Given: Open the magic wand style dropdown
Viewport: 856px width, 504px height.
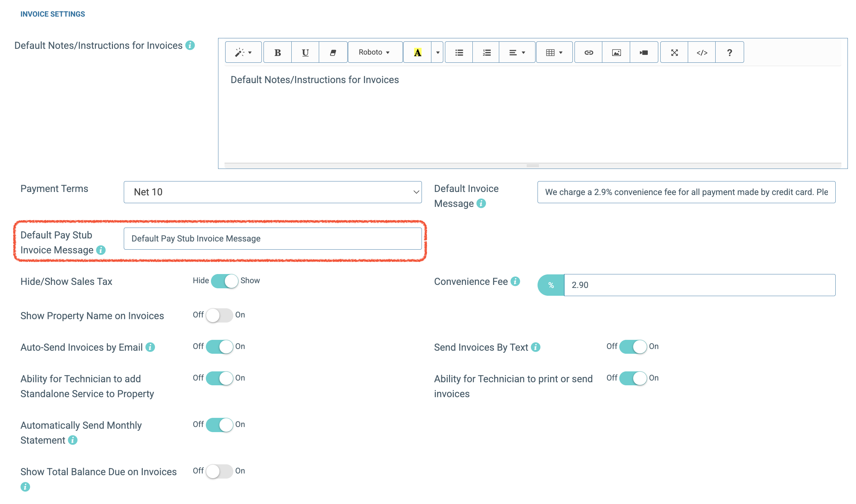Looking at the screenshot, I should point(243,52).
